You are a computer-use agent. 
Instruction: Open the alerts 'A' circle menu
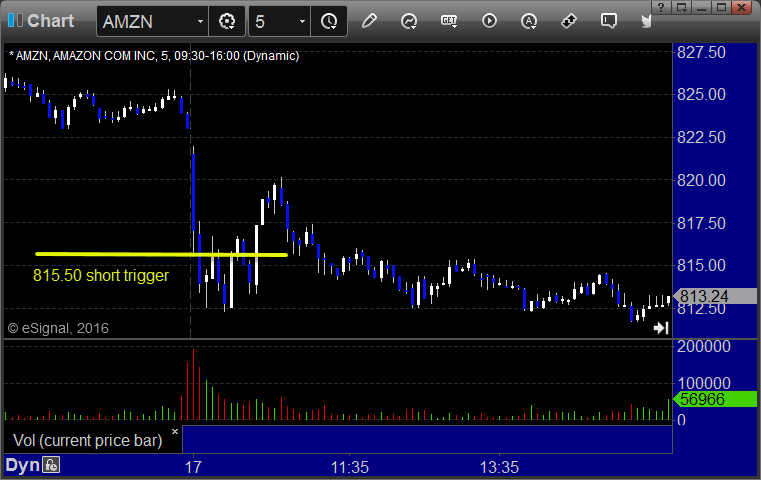point(529,21)
